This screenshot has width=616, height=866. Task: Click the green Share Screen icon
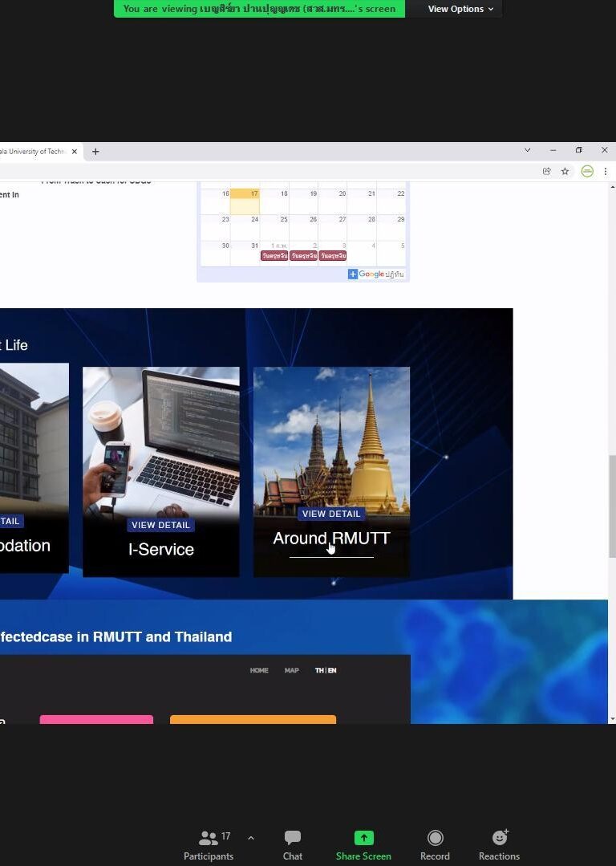pos(363,838)
